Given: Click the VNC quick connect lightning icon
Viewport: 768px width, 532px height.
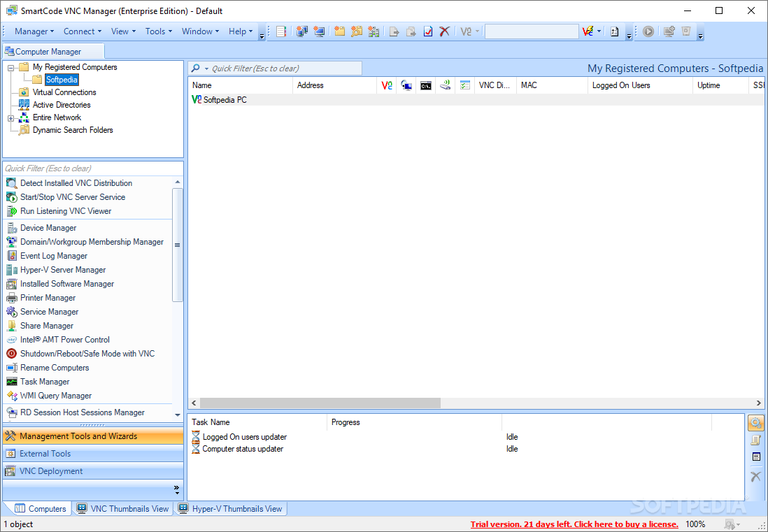Looking at the screenshot, I should 588,31.
